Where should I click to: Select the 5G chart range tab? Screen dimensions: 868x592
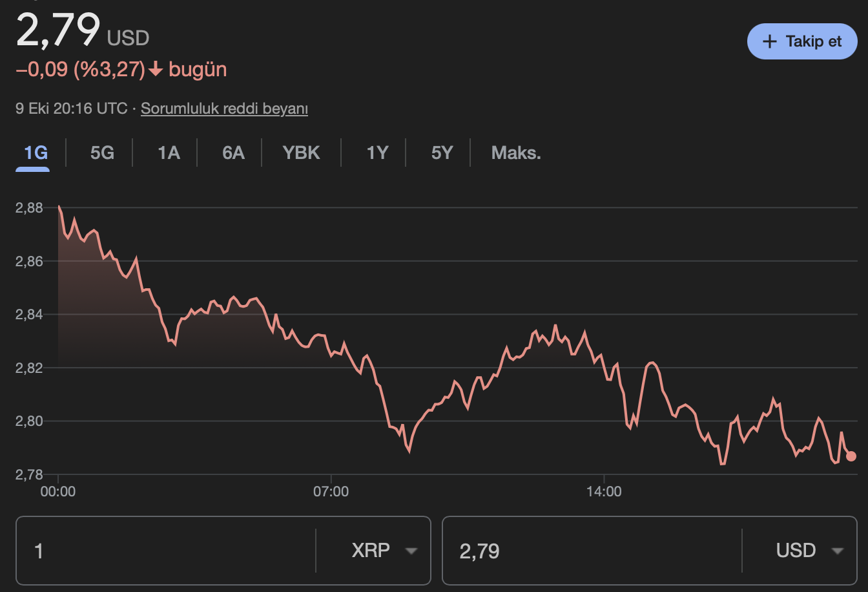pos(102,153)
